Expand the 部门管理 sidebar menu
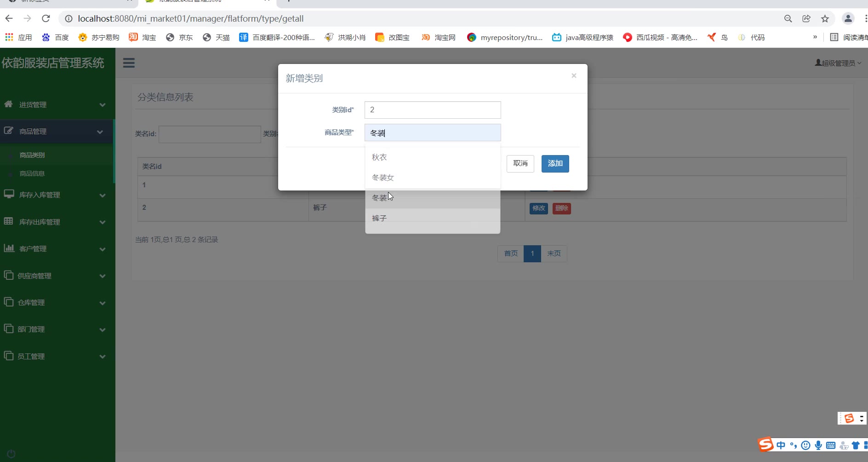Viewport: 868px width, 462px height. point(57,329)
